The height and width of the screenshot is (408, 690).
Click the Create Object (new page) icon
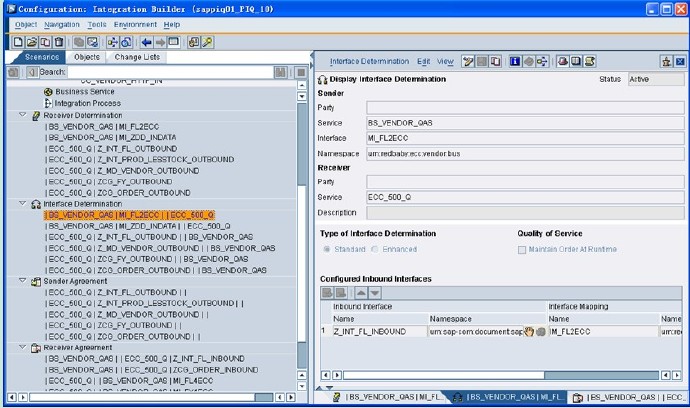tap(18, 42)
